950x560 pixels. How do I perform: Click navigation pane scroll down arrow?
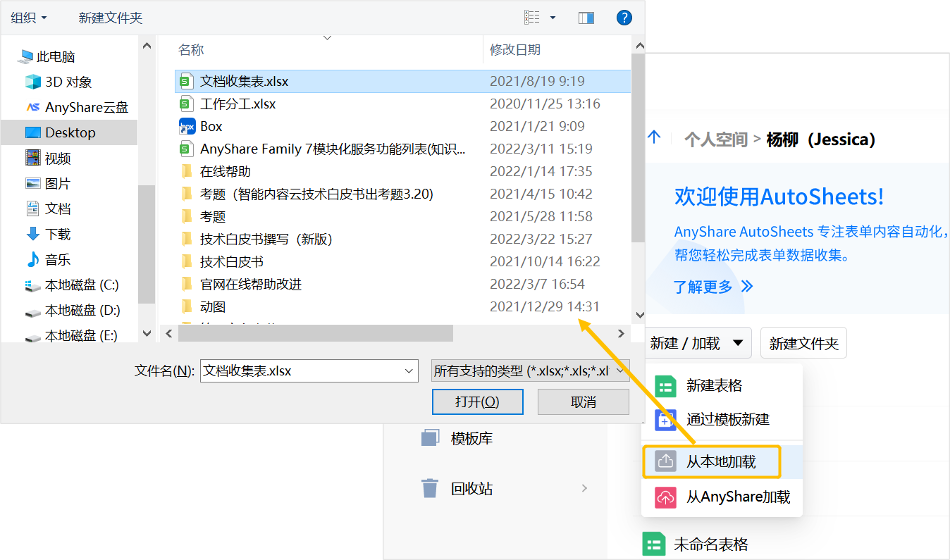(x=147, y=333)
